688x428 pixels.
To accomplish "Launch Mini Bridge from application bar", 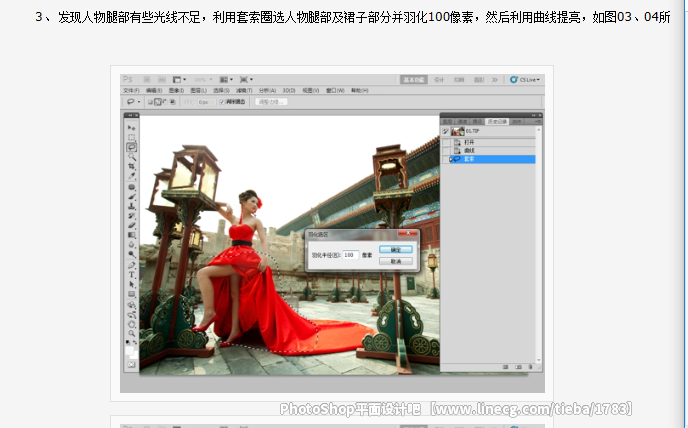I will [x=162, y=79].
